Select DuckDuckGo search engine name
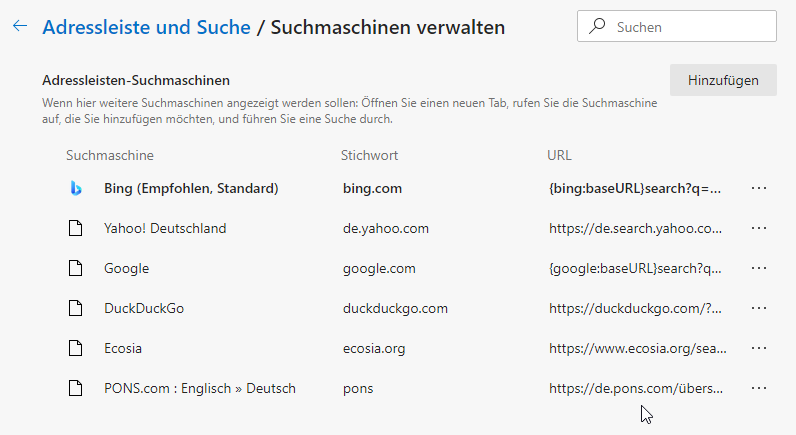The width and height of the screenshot is (796, 435). [144, 308]
